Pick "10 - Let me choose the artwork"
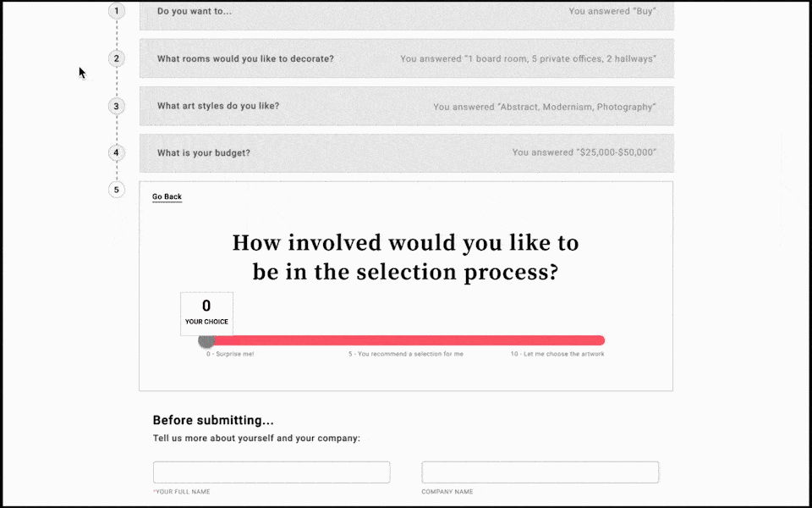The image size is (812, 508). point(557,354)
